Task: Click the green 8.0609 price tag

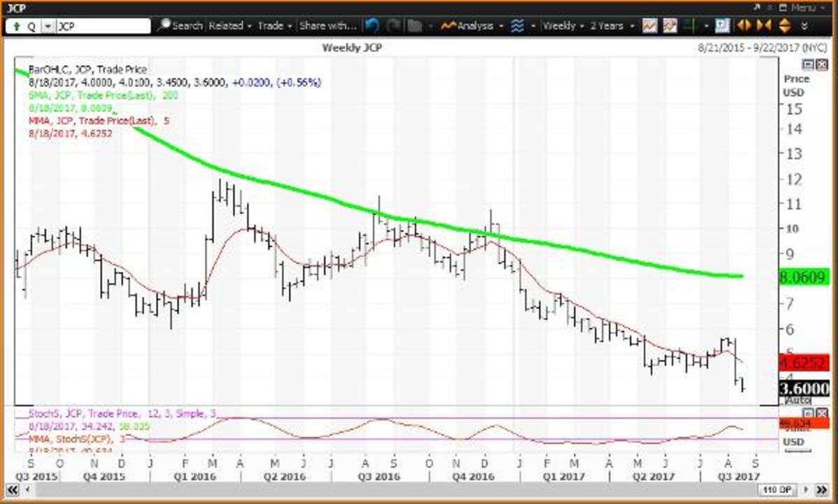Action: point(804,277)
